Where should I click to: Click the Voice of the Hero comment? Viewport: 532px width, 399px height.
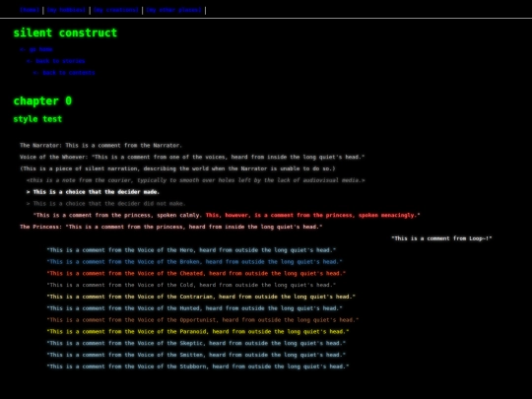[191, 250]
